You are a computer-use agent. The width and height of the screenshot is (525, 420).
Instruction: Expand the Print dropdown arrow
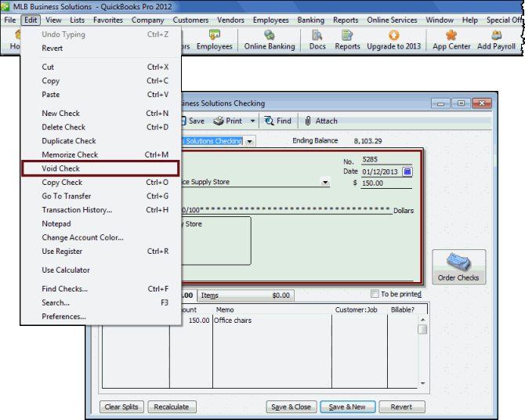click(253, 121)
